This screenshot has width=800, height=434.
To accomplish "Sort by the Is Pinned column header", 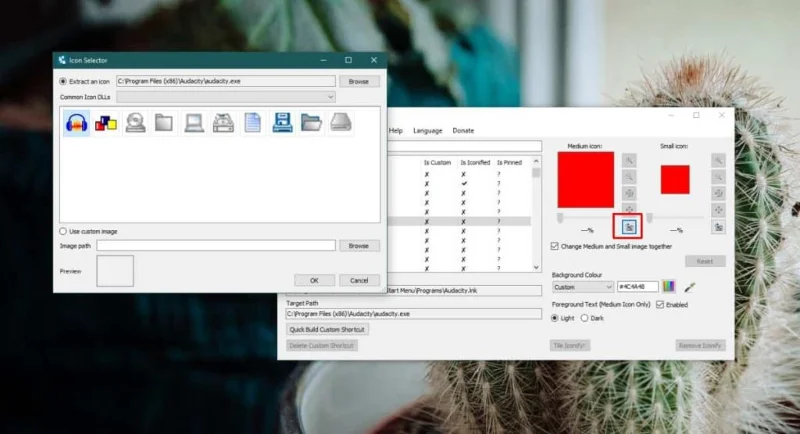I will [510, 163].
